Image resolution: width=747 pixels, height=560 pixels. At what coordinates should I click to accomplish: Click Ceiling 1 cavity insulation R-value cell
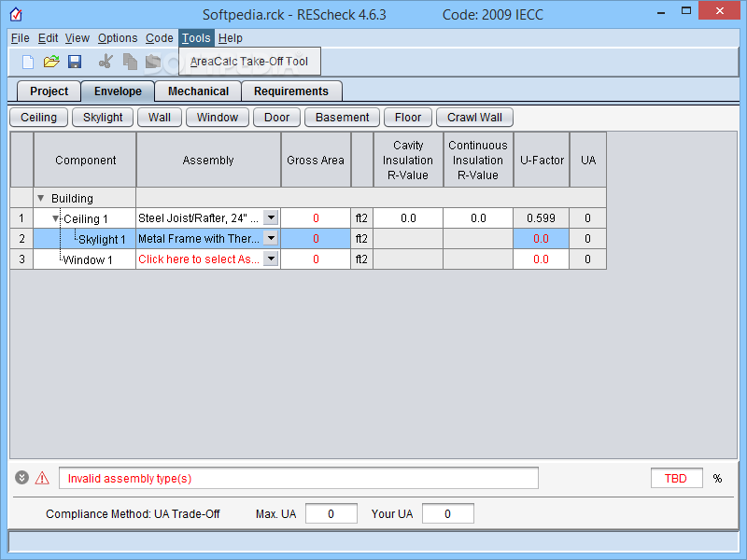(408, 218)
